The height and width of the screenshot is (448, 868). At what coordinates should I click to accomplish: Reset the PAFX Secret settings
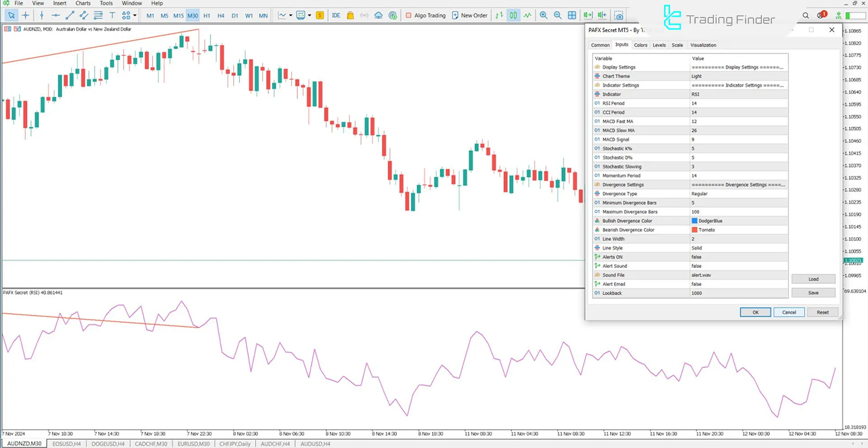click(822, 312)
